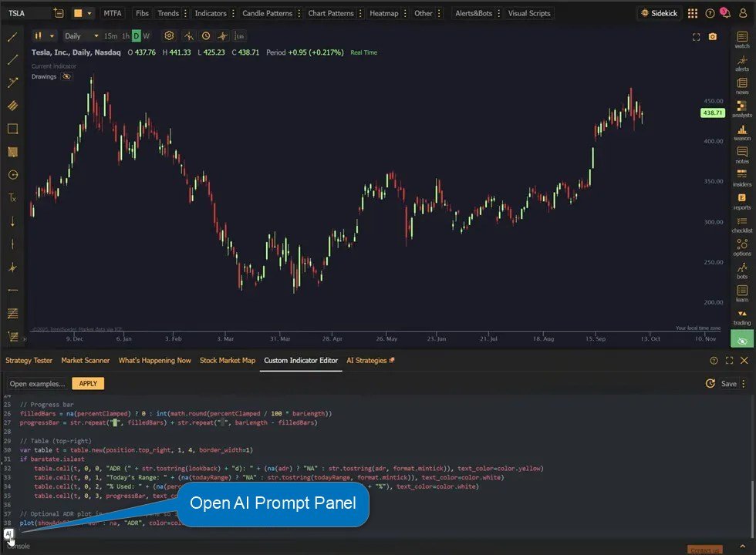Viewport: 756px width, 555px height.
Task: Switch to Strategy Tester tab
Action: tap(29, 361)
